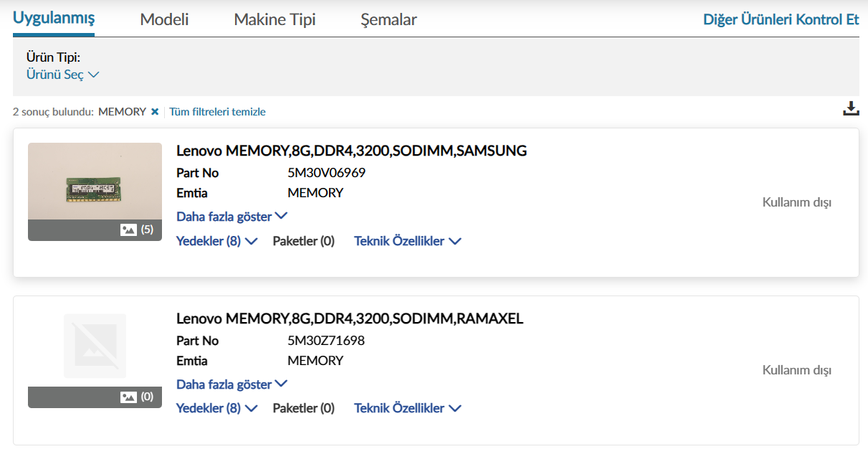Click the Ramaxel placeholder image thumbnail

(95, 346)
